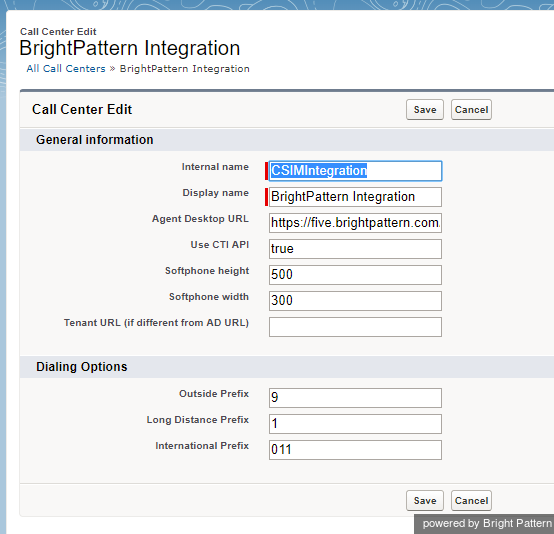Click the General information section header
This screenshot has height=534, width=554.
(x=95, y=140)
